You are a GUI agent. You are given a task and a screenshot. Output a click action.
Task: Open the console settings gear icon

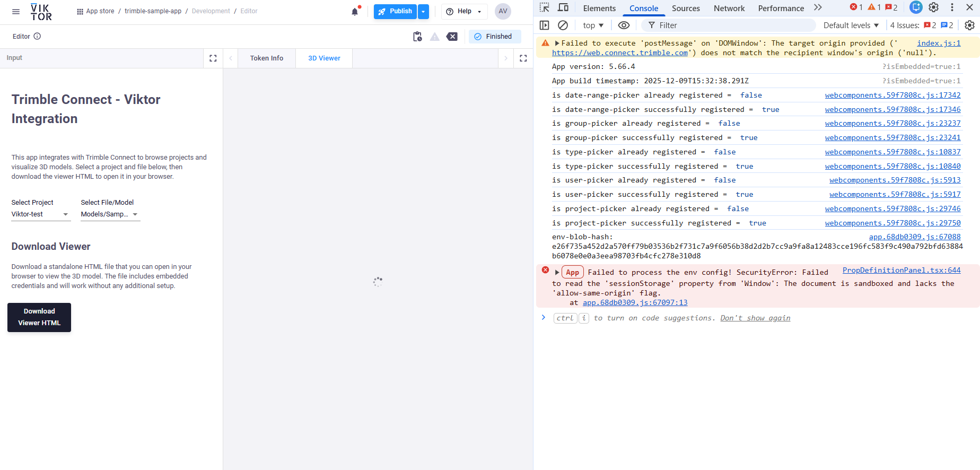click(x=969, y=25)
